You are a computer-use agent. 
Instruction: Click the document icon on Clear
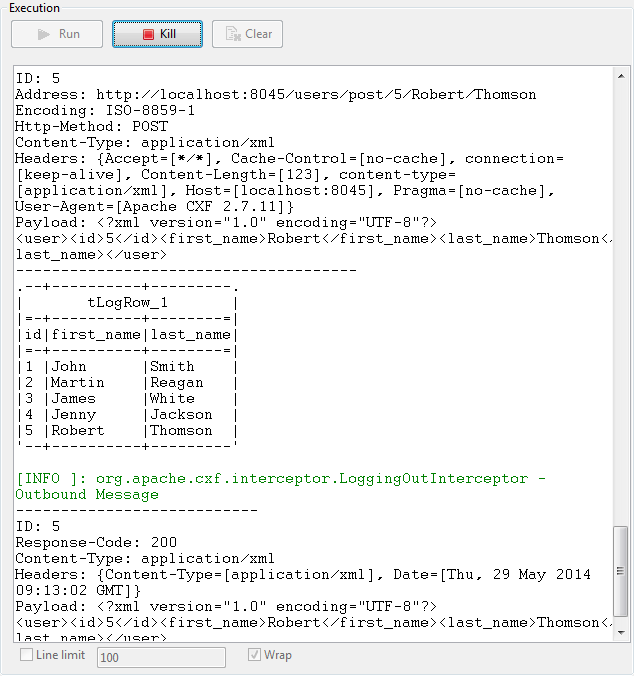(233, 34)
